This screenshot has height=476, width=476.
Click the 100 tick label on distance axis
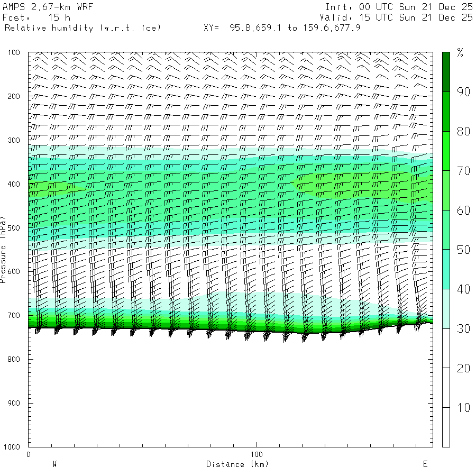[x=257, y=454]
